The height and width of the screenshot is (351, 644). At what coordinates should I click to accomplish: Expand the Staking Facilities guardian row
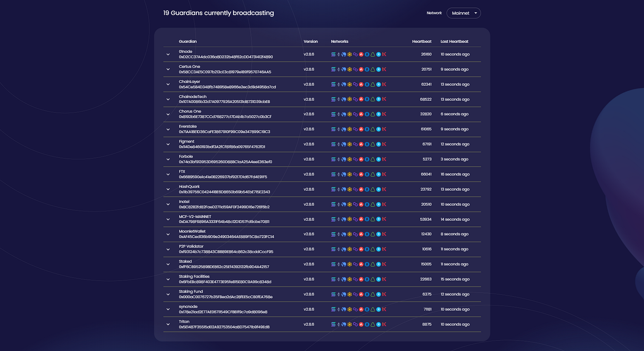(x=168, y=279)
